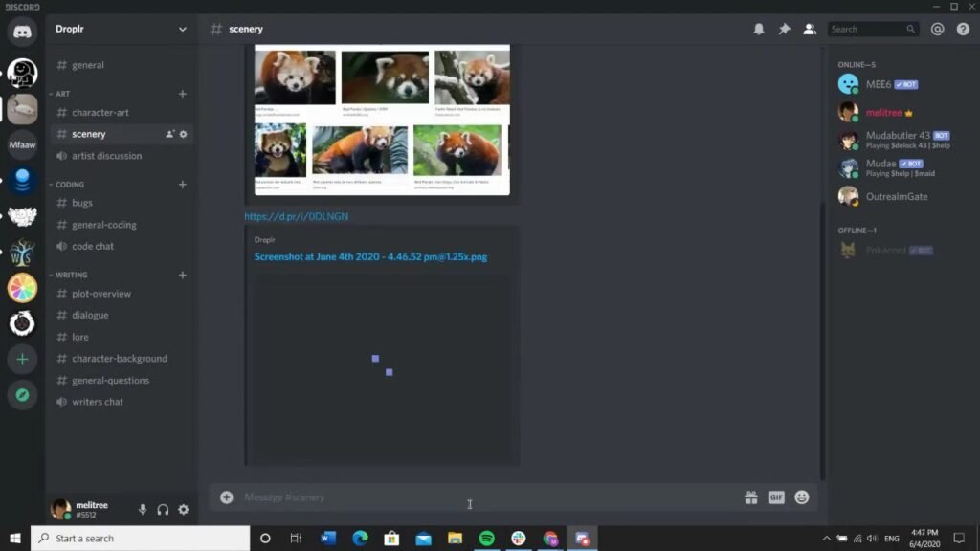Image resolution: width=980 pixels, height=551 pixels.
Task: Open the colorful pinwheel server icon
Action: [23, 288]
